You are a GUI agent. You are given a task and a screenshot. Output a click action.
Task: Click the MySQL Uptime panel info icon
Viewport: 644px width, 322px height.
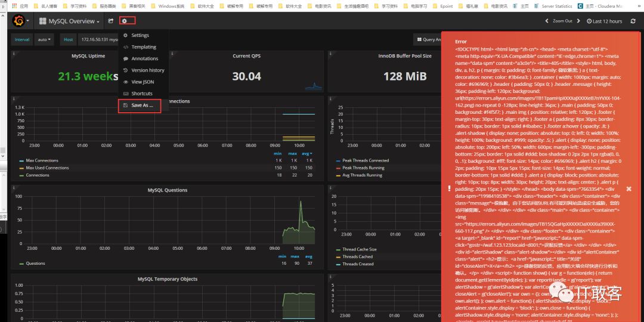point(14,54)
